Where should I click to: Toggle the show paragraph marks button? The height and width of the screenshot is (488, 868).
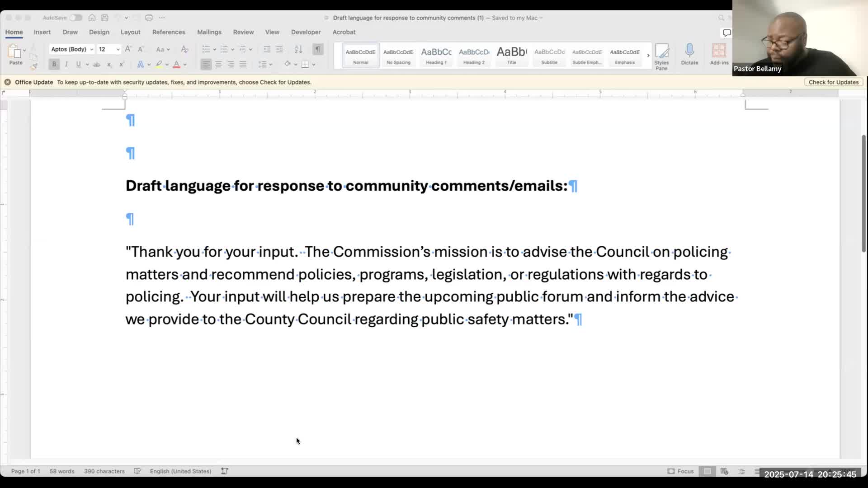318,49
